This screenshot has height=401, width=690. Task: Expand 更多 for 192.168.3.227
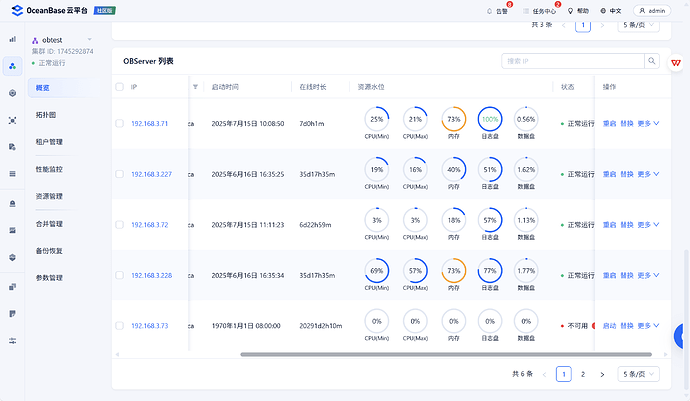pos(649,174)
